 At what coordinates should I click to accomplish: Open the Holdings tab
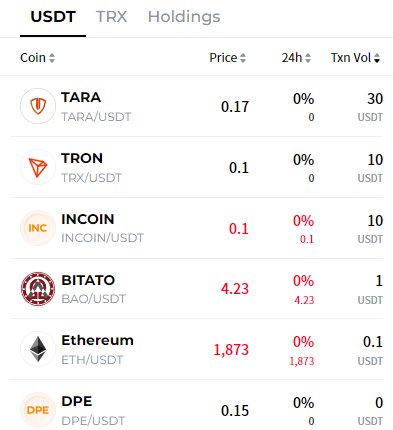point(184,17)
